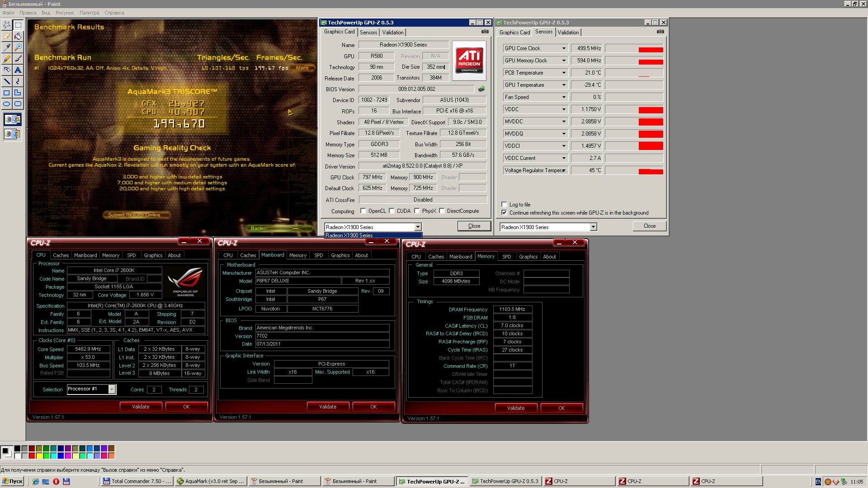Activate the Pick Color eyedropper tool
Viewport: 868px width, 488px height.
point(7,47)
